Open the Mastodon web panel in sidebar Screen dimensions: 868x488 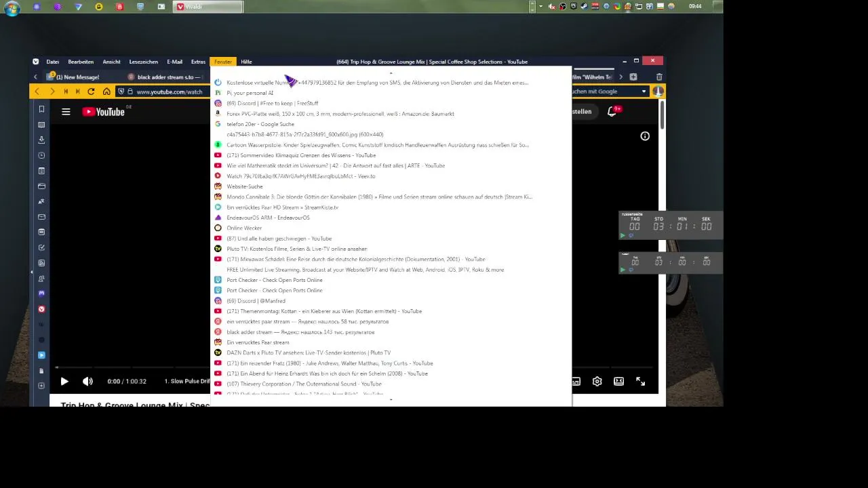coord(41,293)
